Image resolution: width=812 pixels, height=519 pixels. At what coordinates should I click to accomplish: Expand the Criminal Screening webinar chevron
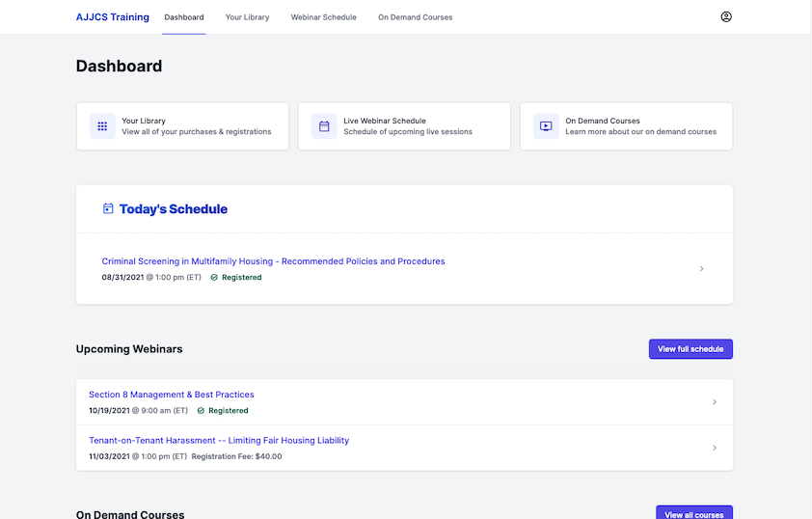tap(701, 269)
